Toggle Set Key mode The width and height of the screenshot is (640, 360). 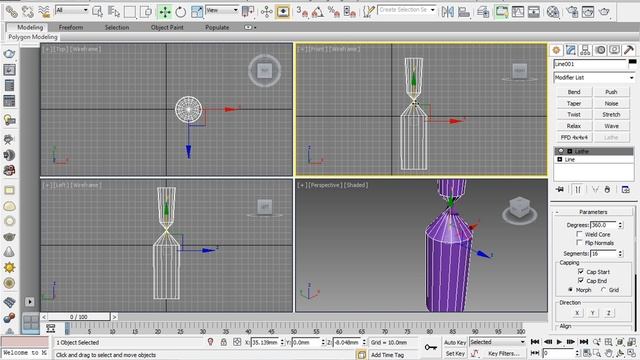[x=455, y=353]
